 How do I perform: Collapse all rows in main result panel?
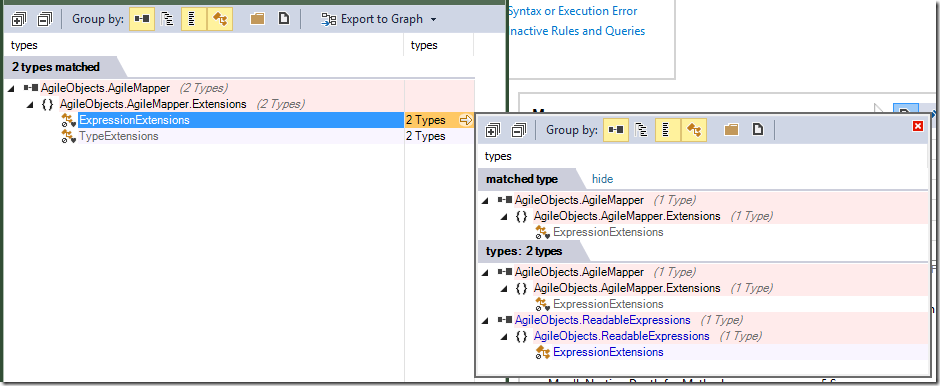[x=44, y=19]
